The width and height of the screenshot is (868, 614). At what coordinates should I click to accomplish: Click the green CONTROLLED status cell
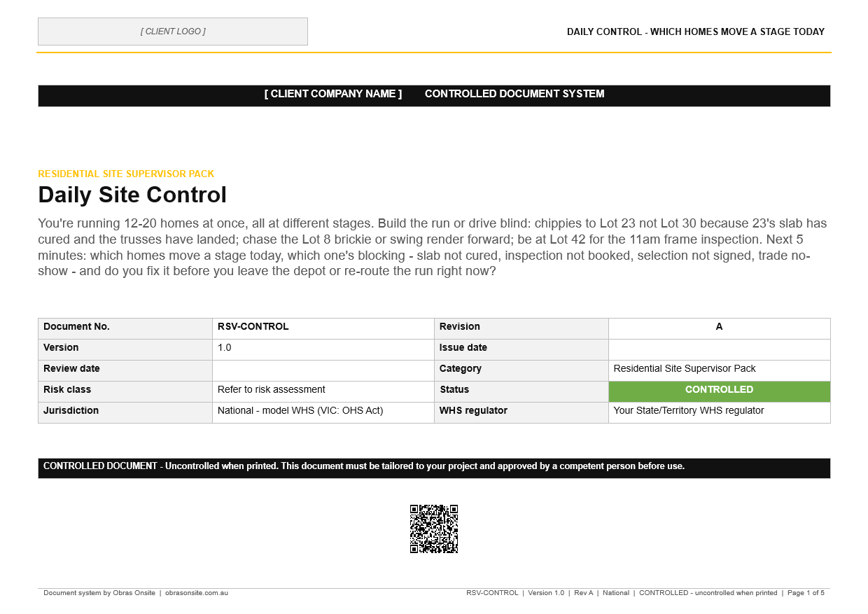719,391
